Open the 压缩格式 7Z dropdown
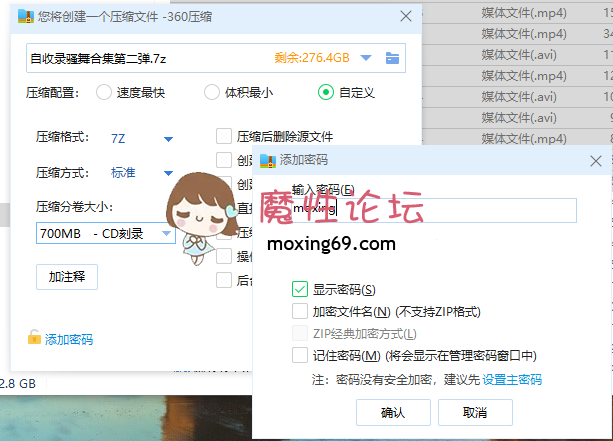 click(168, 139)
